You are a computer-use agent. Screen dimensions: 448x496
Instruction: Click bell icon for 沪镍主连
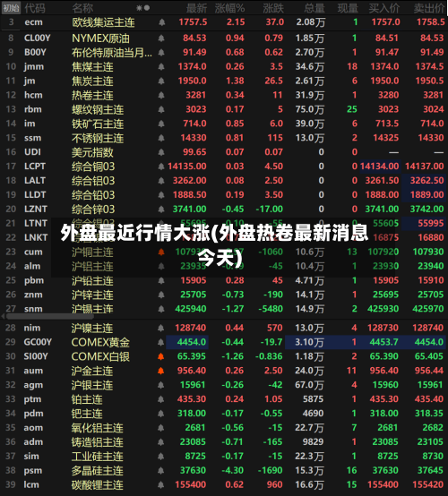click(161, 328)
